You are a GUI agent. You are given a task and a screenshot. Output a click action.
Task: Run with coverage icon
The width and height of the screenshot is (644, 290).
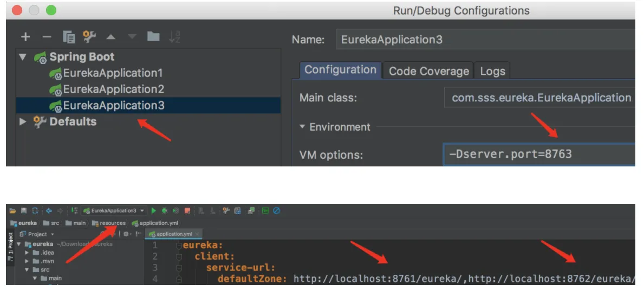click(x=176, y=211)
